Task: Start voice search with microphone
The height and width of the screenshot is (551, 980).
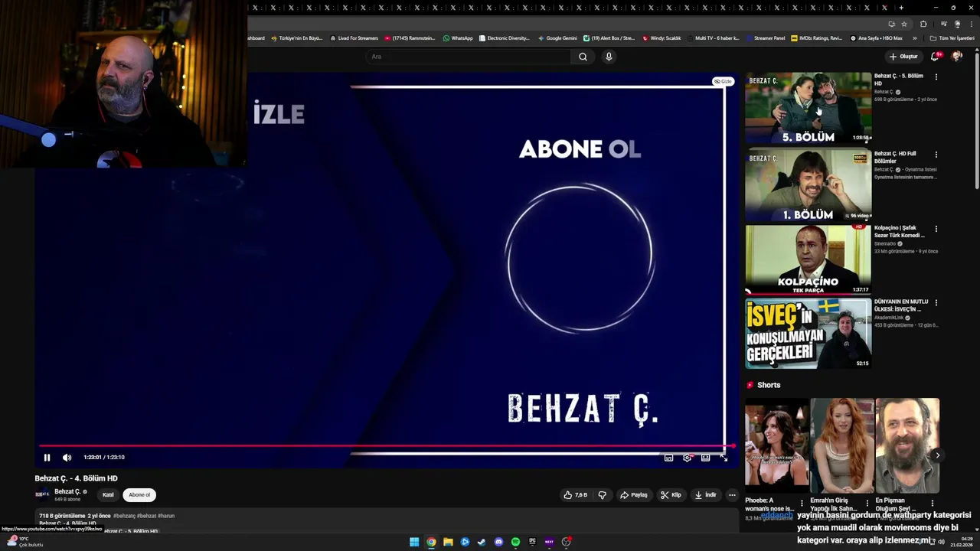Action: click(609, 57)
